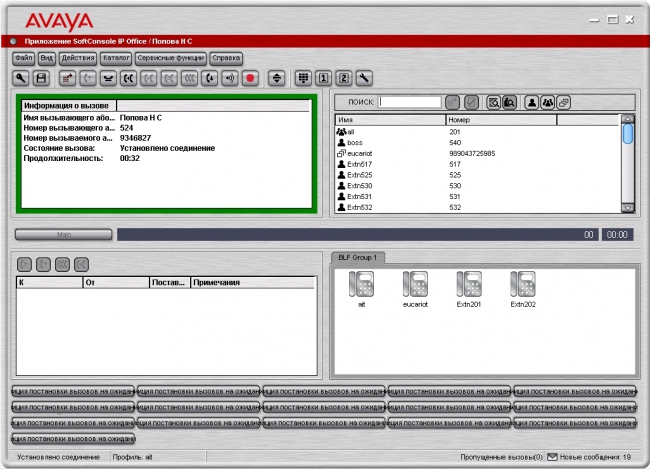The height and width of the screenshot is (469, 650).
Task: Open the Каталог menu
Action: pyautogui.click(x=116, y=58)
